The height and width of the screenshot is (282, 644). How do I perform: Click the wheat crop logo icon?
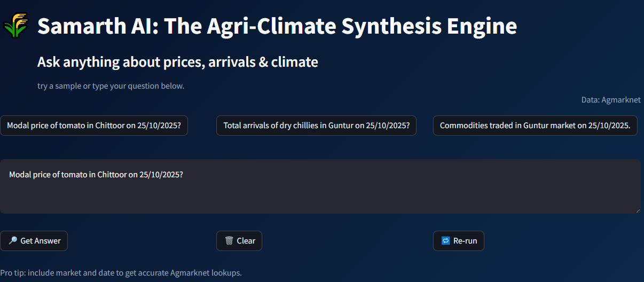coord(15,26)
